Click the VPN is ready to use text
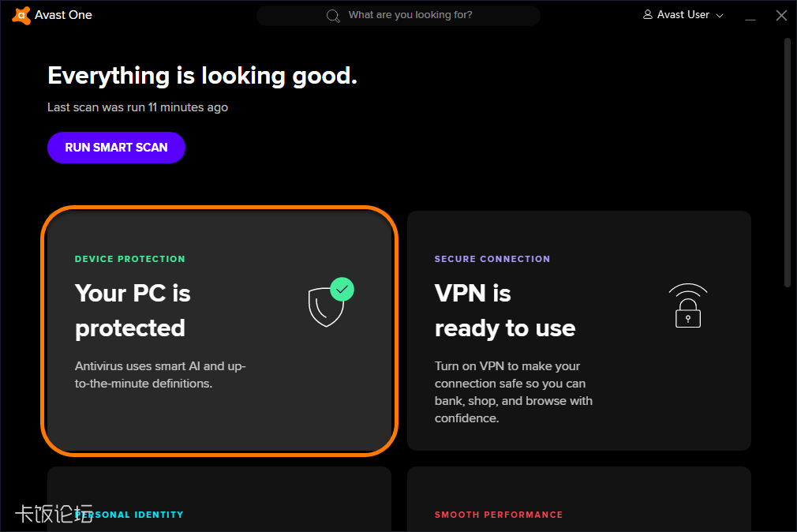Image resolution: width=797 pixels, height=532 pixels. point(504,310)
